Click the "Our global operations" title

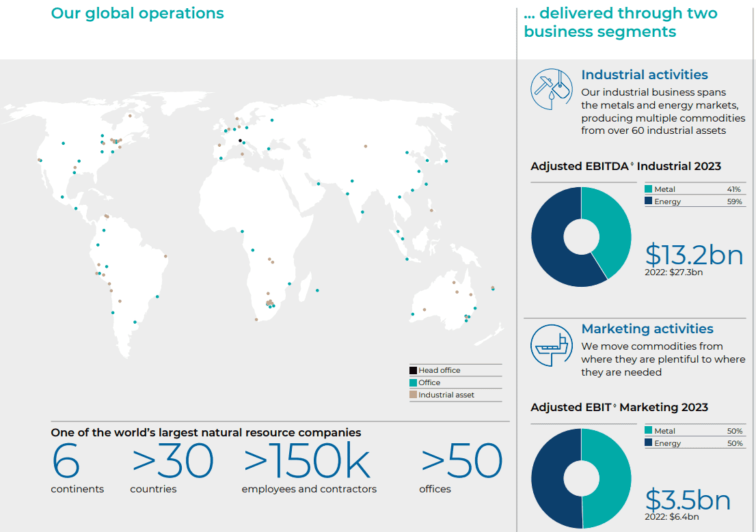137,13
